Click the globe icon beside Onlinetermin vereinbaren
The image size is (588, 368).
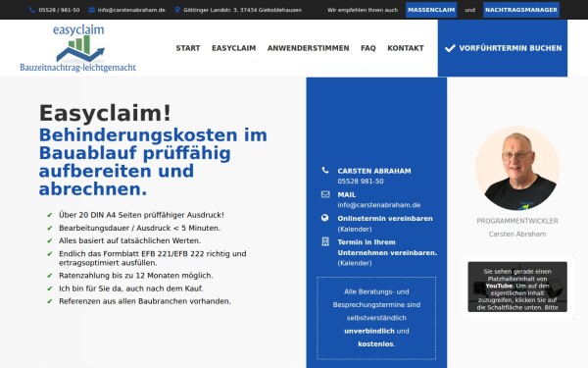click(325, 218)
